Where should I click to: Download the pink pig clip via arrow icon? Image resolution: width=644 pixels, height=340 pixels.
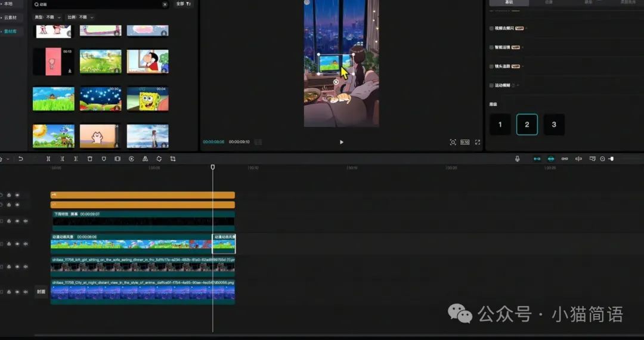[x=70, y=71]
